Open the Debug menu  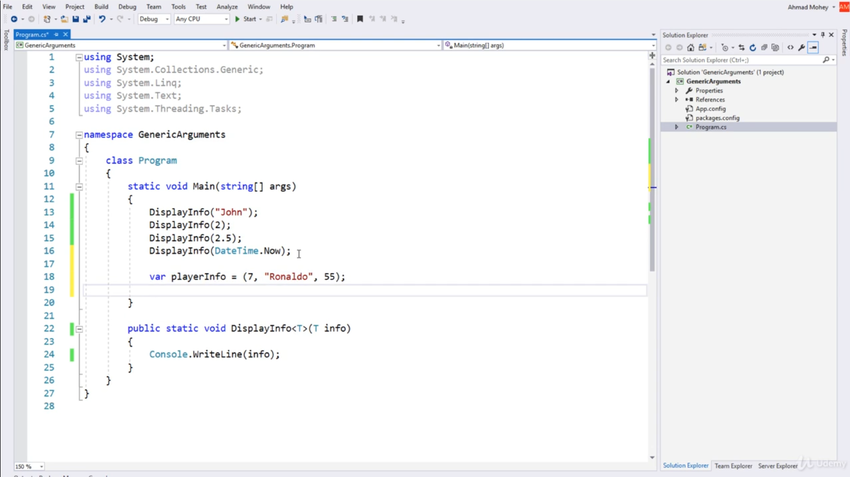pyautogui.click(x=127, y=7)
